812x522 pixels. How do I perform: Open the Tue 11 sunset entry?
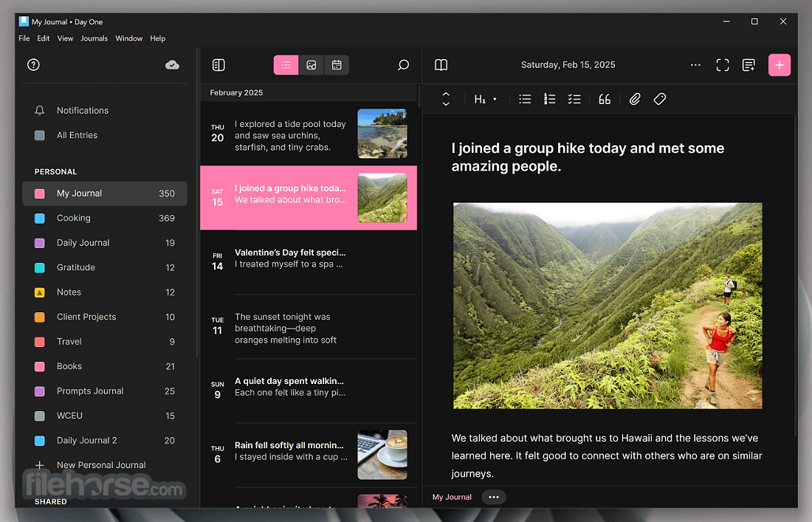[x=309, y=326]
